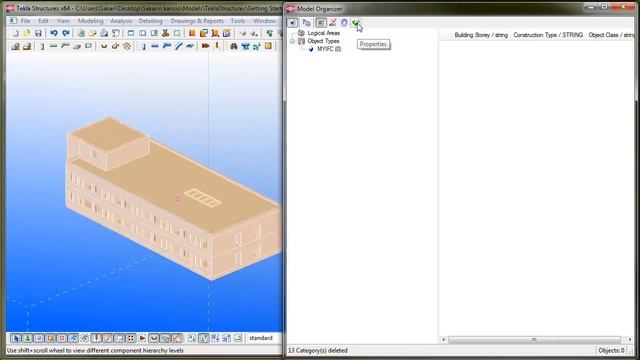Select the MYIFC (0) category
The width and height of the screenshot is (640, 360).
coord(329,49)
